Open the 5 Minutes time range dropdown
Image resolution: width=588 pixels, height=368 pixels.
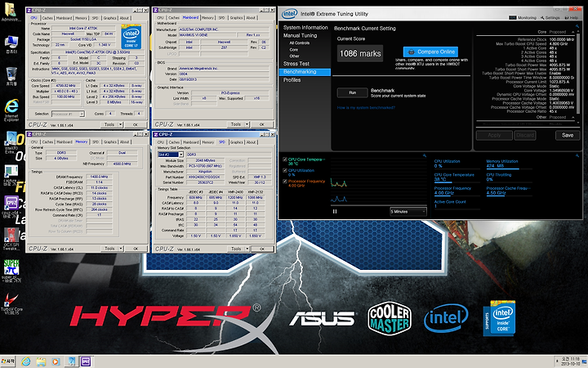pos(408,212)
